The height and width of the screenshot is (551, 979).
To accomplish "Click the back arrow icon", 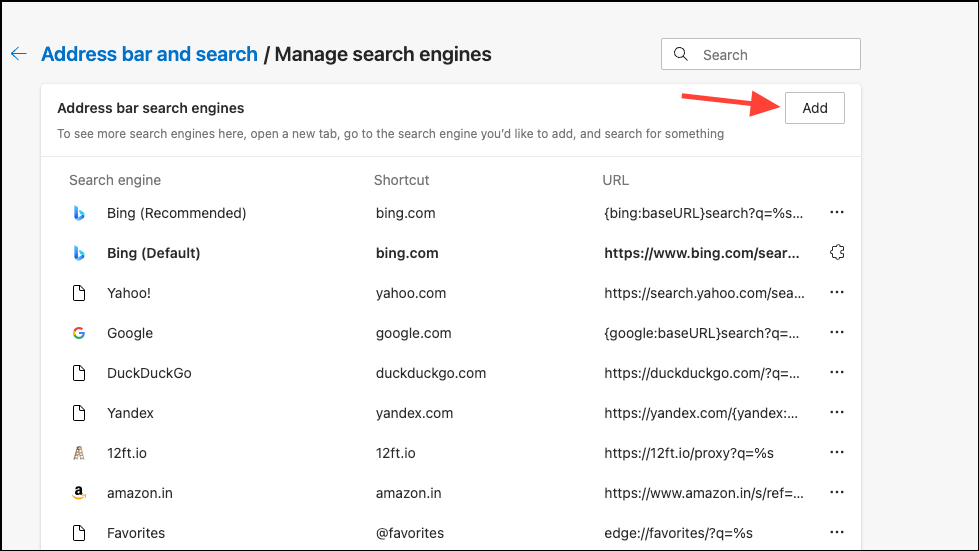I will (x=18, y=54).
